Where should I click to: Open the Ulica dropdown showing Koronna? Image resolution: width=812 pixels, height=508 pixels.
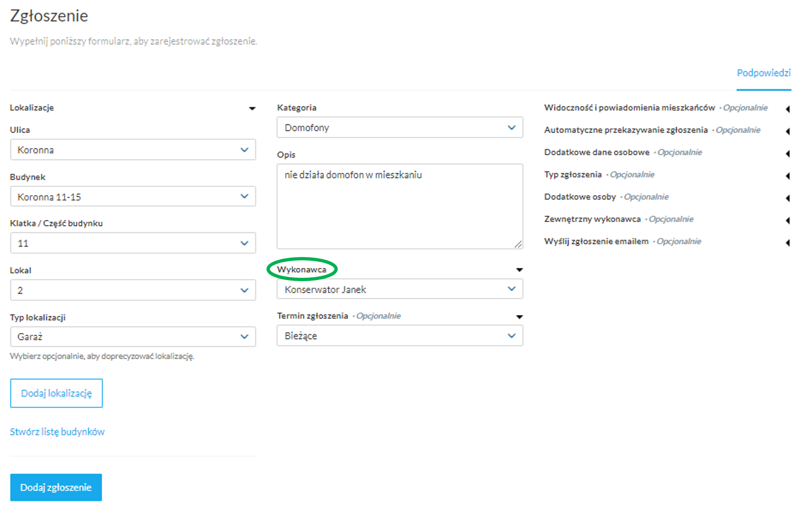click(x=133, y=150)
